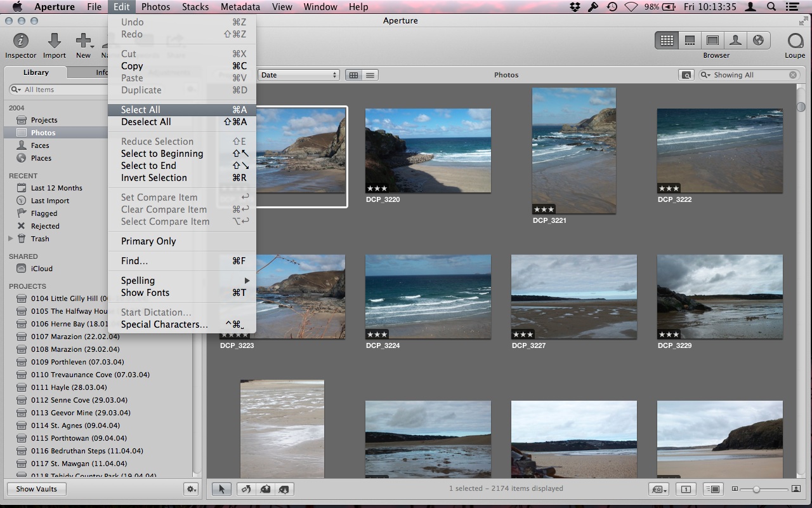Screen dimensions: 812x508
Task: Choose Select to Beginning menu item
Action: 182,154
